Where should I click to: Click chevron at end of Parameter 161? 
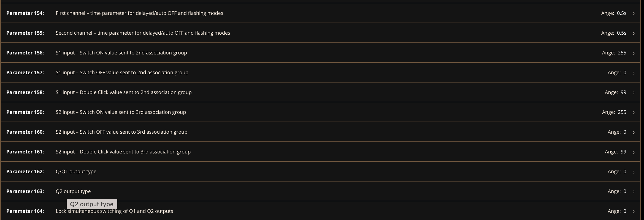(x=634, y=152)
